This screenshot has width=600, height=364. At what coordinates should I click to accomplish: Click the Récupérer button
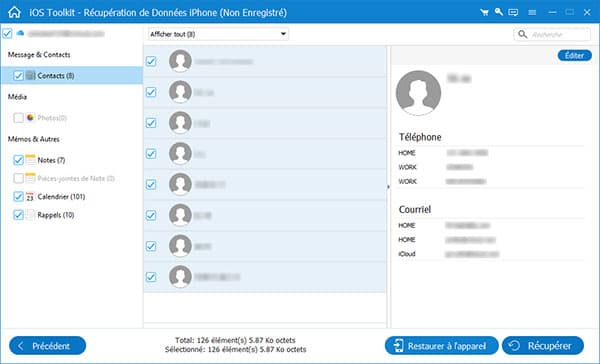(x=543, y=346)
